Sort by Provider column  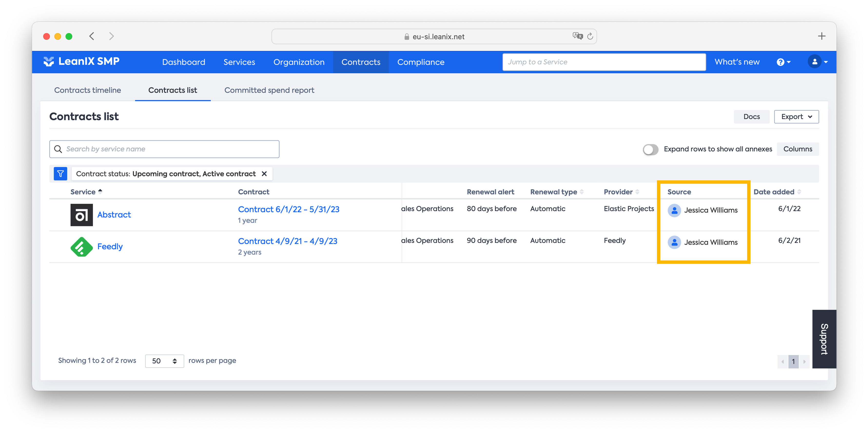click(637, 192)
